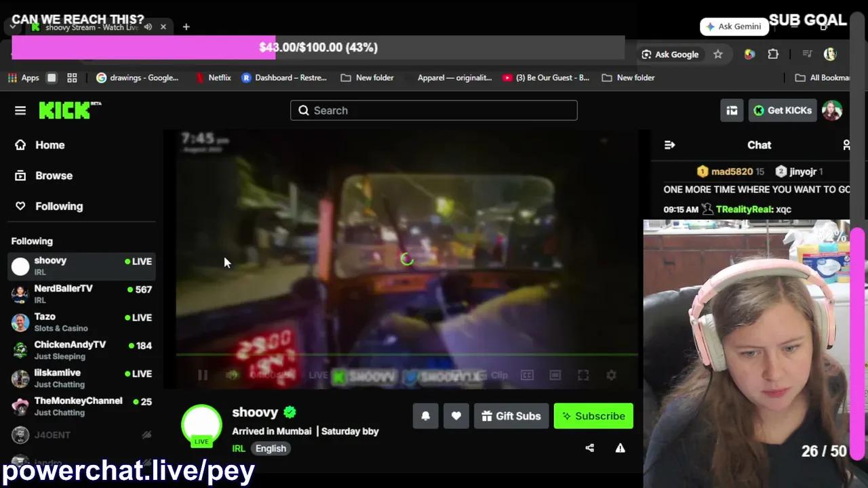Select Tazo in the Following list

pyautogui.click(x=81, y=322)
